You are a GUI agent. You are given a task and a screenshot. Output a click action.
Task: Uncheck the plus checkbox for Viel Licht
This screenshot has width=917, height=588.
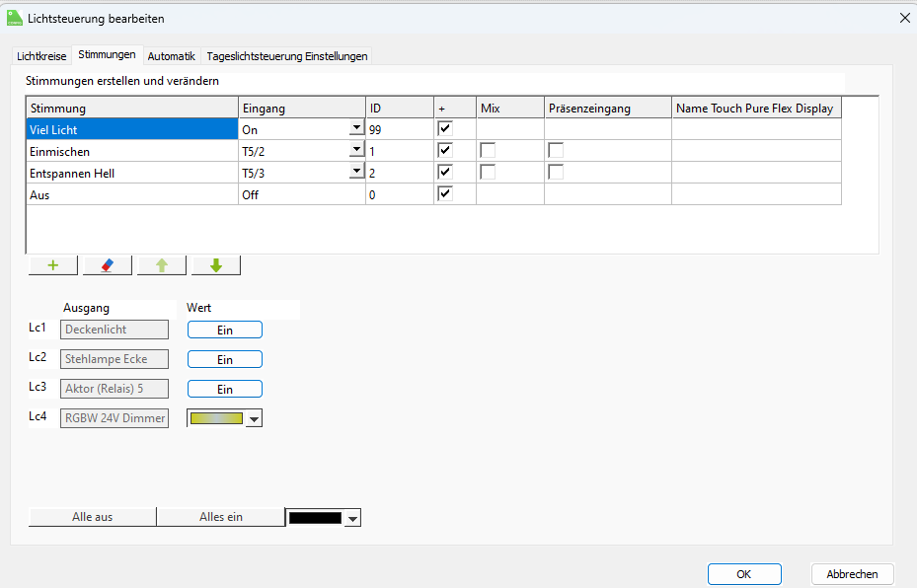pos(445,128)
